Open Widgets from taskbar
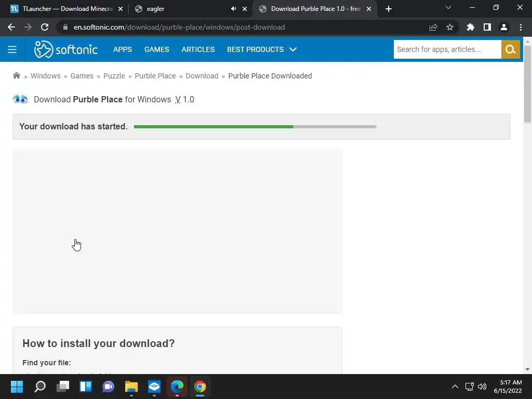The width and height of the screenshot is (532, 399). [86, 387]
